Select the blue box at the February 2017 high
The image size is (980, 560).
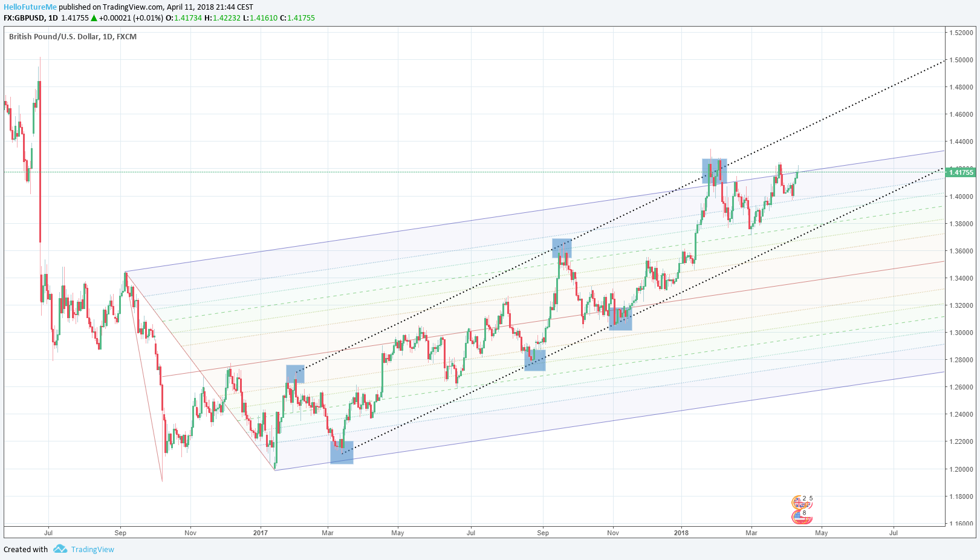pos(295,374)
